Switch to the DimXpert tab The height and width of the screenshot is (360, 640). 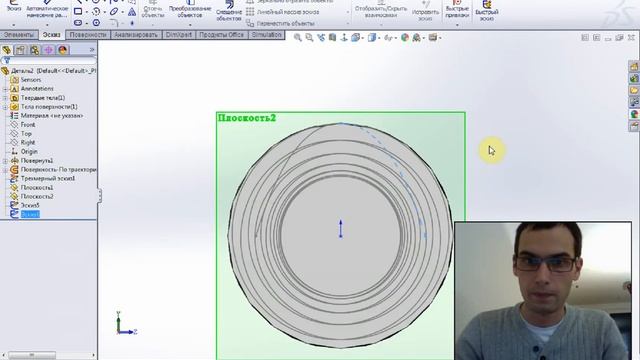(178, 35)
